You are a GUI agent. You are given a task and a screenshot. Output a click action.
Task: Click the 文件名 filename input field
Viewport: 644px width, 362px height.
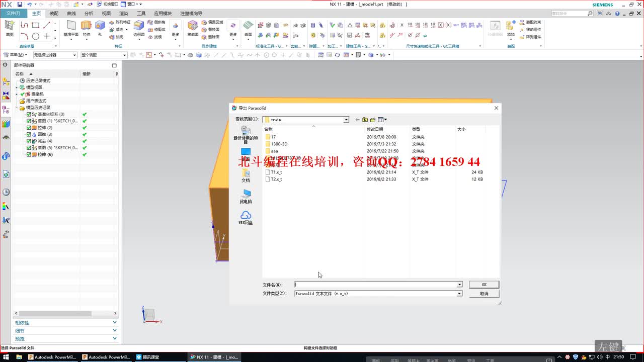375,285
